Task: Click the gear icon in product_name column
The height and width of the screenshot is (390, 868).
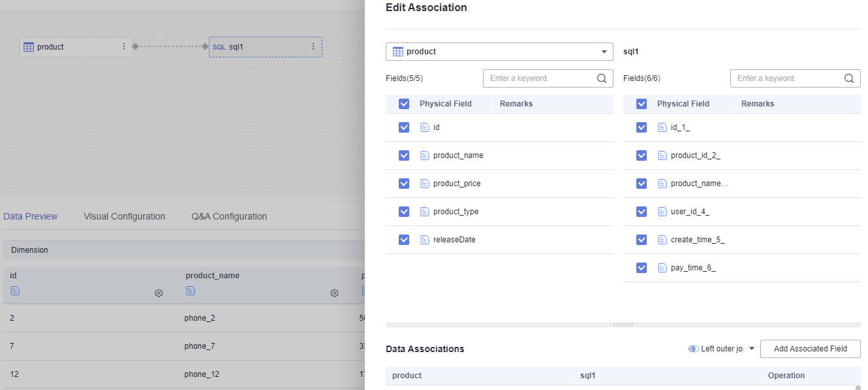Action: [334, 293]
